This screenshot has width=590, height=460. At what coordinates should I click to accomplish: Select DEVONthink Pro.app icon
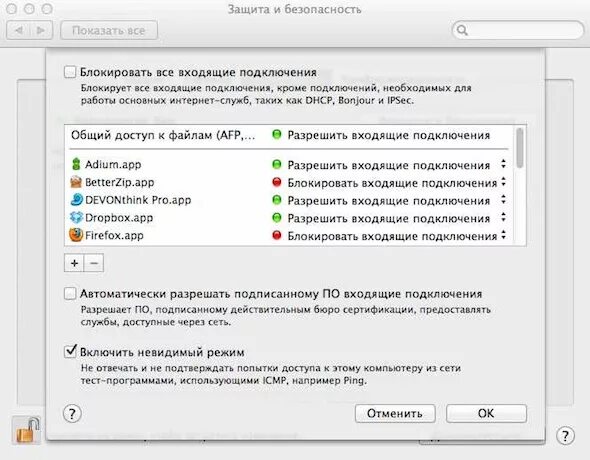click(76, 200)
